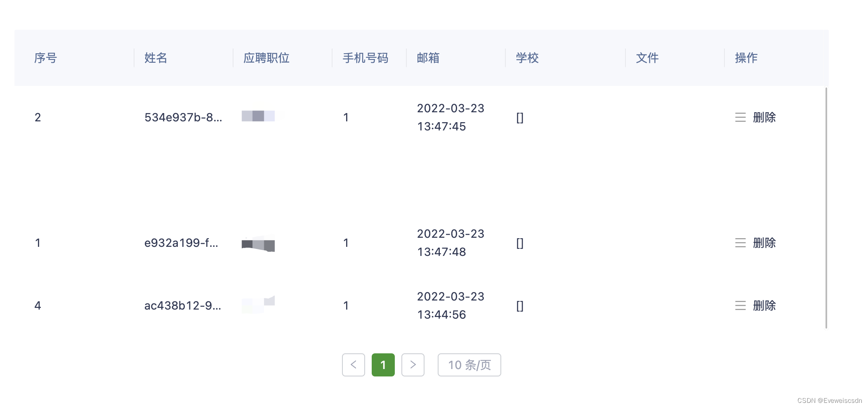Delete the e932a199-f... record
The height and width of the screenshot is (407, 868).
click(764, 243)
